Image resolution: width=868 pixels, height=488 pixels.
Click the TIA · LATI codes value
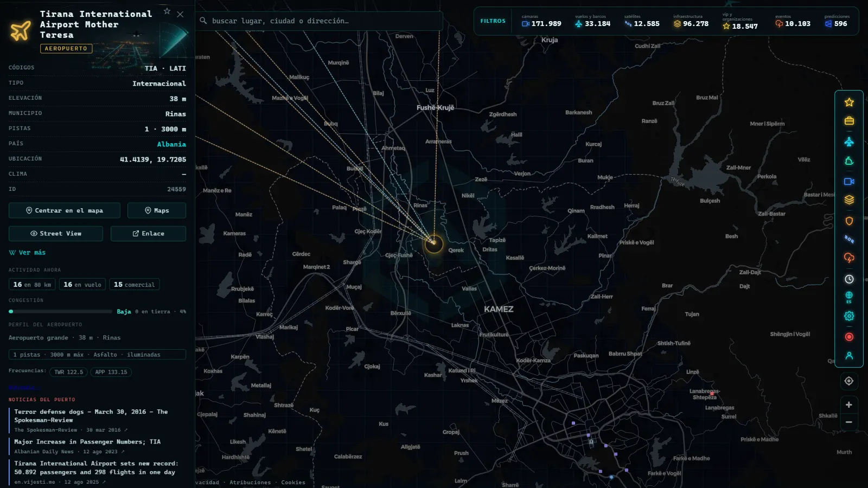(165, 68)
